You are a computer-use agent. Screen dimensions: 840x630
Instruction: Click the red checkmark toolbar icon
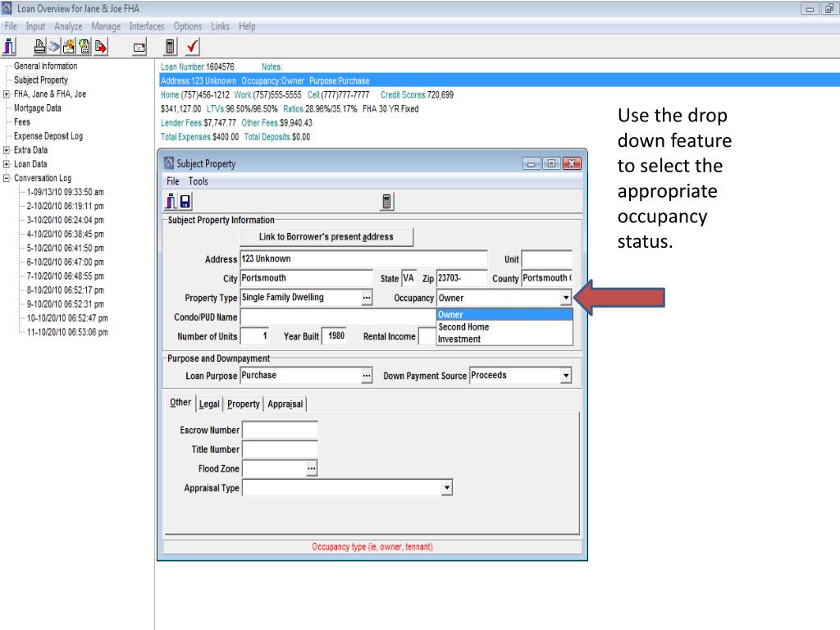[193, 47]
